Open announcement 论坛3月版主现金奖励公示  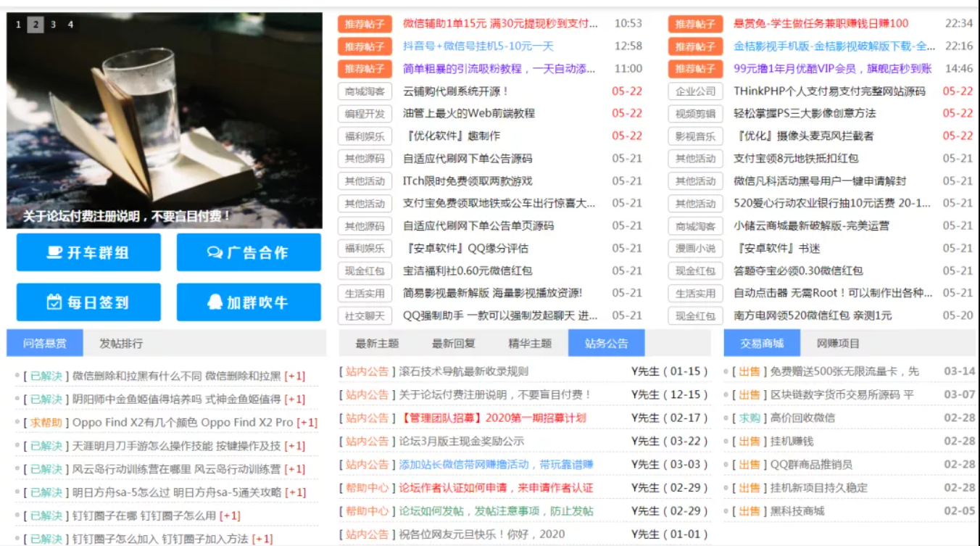[x=461, y=441]
